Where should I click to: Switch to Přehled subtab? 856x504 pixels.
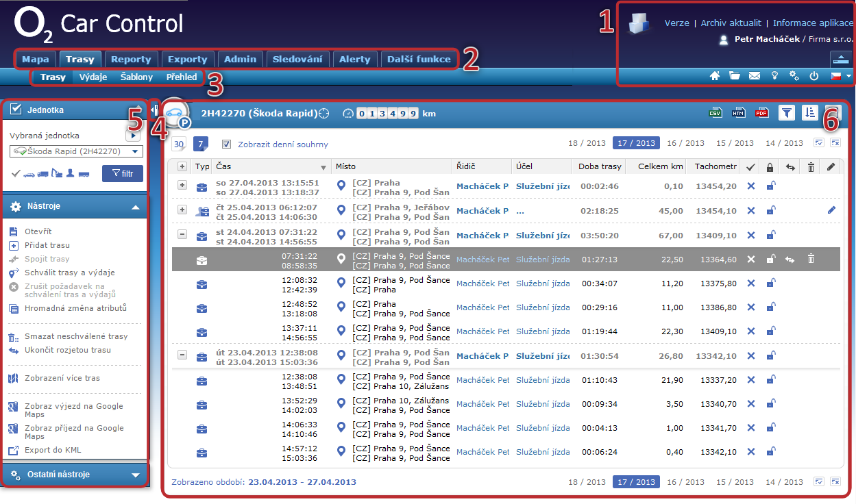tap(182, 77)
